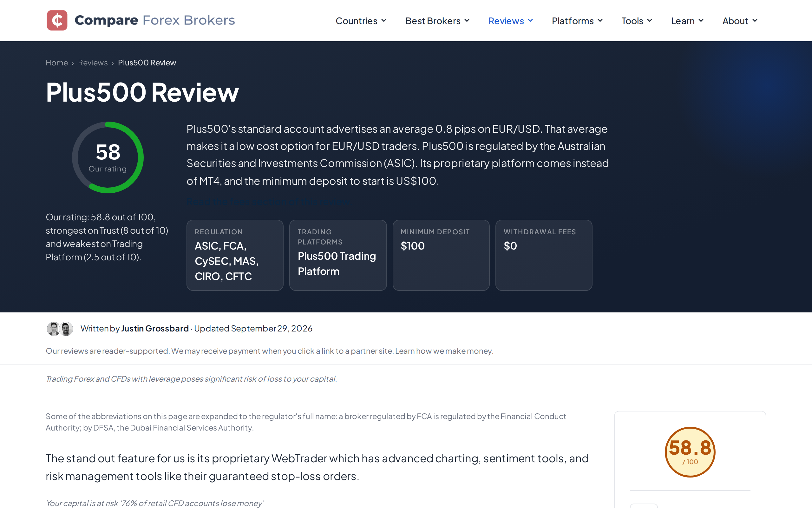Expand the Platforms navigation menu
The image size is (812, 508).
click(577, 21)
